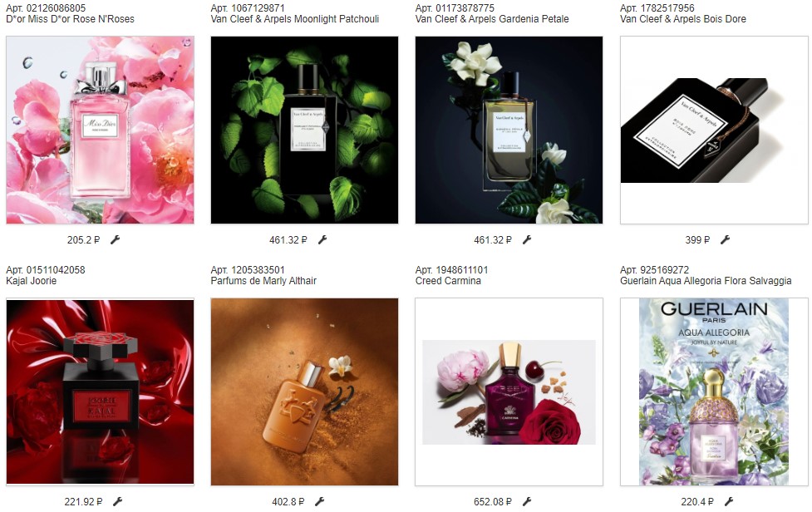
Task: Click wrench icon next to 221.92 ₽ price
Action: click(x=117, y=501)
